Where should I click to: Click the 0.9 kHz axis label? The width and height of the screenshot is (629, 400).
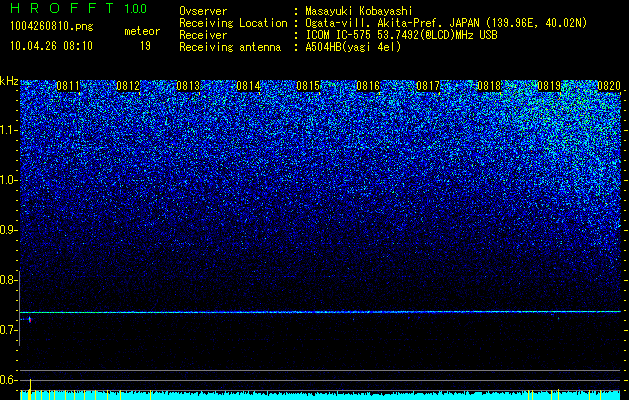point(9,230)
